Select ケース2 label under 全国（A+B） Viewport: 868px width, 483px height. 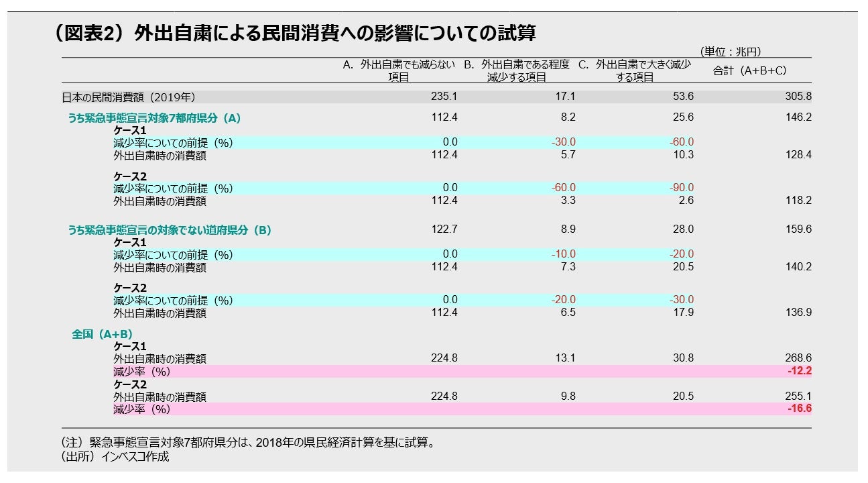pyautogui.click(x=130, y=384)
